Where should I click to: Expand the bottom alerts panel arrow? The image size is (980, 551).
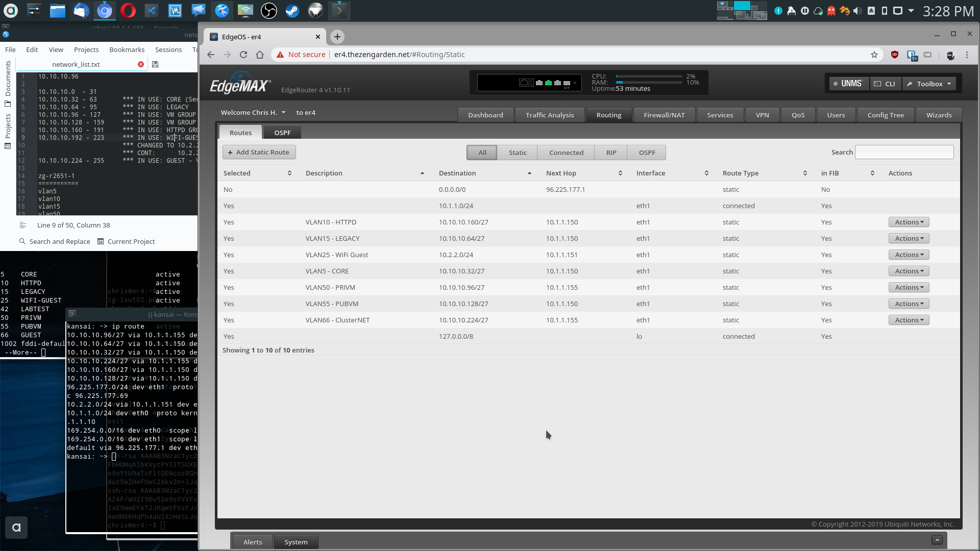(937, 540)
